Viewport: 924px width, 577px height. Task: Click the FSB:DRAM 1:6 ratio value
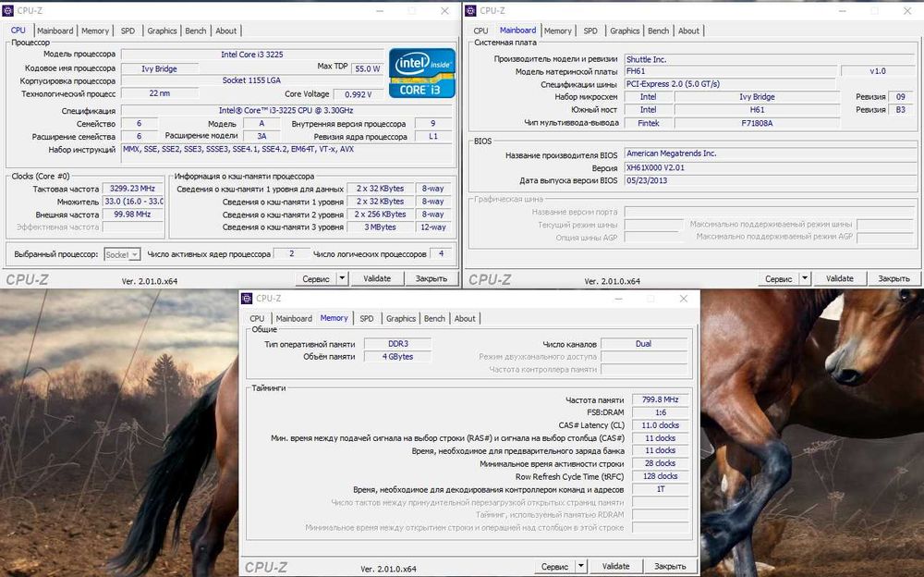pyautogui.click(x=660, y=413)
